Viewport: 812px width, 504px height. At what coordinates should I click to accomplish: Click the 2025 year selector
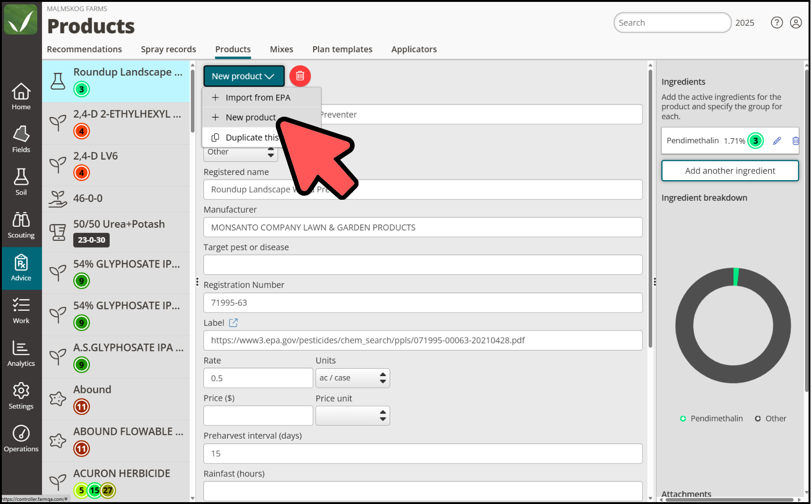pos(745,22)
